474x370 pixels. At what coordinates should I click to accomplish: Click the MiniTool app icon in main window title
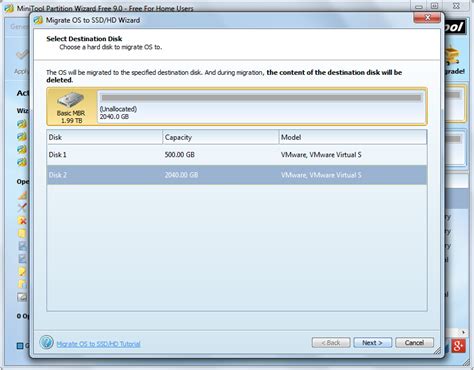[9, 8]
